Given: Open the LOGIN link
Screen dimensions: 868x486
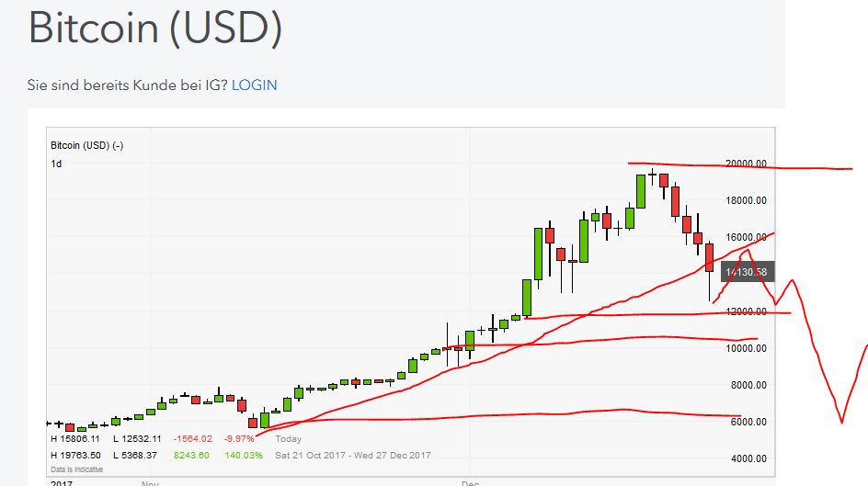Looking at the screenshot, I should [254, 85].
